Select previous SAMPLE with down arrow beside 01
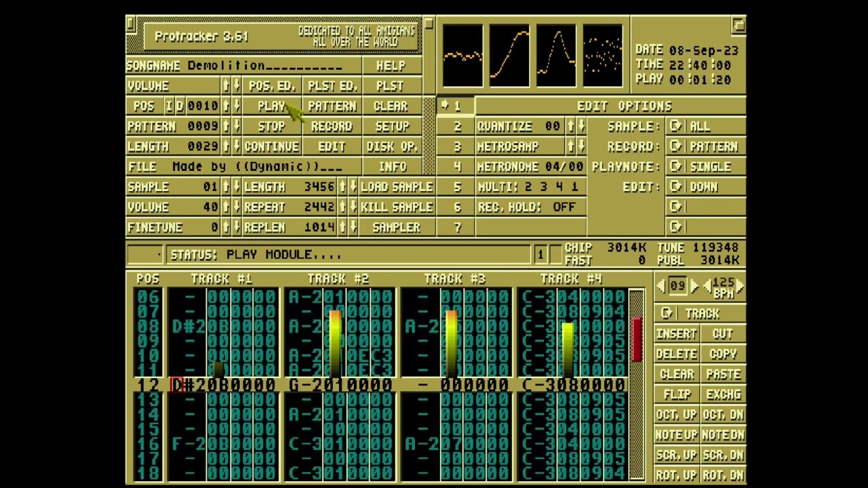868x488 pixels. [236, 187]
